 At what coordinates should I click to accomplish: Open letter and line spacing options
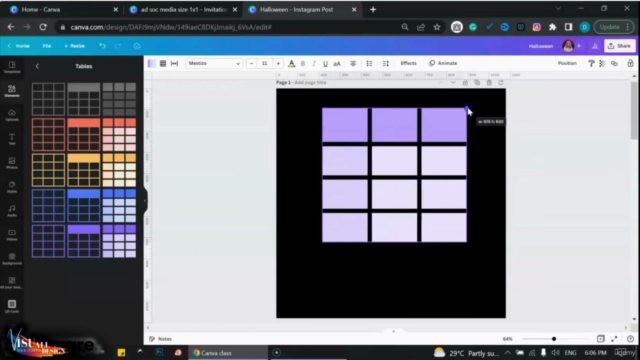tap(386, 63)
